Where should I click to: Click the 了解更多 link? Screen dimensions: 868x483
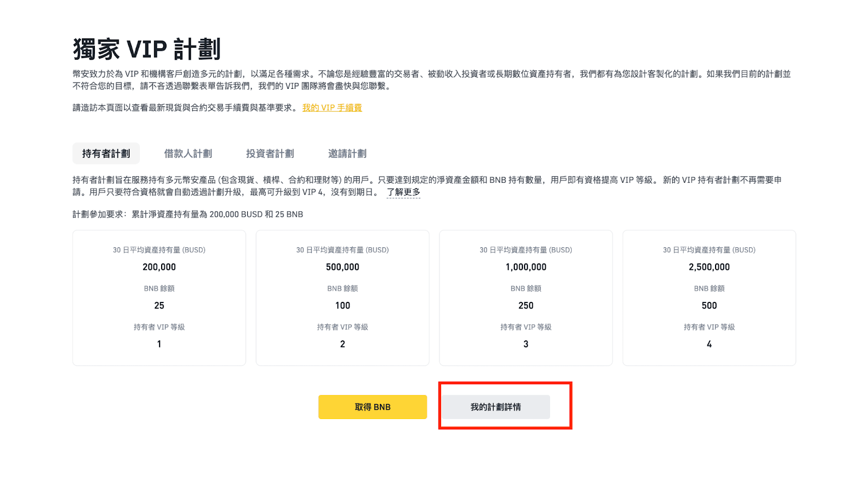point(403,192)
